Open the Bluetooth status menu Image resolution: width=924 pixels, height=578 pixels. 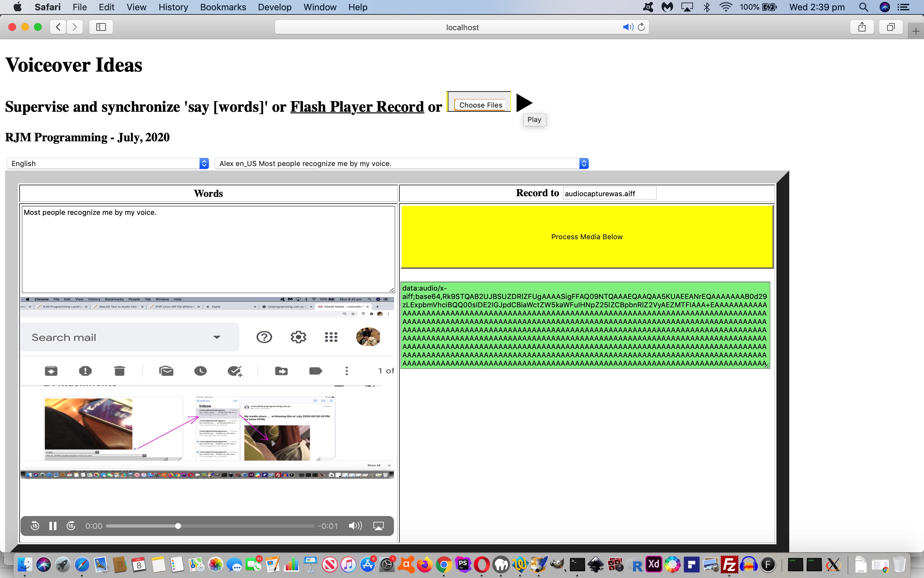[707, 7]
